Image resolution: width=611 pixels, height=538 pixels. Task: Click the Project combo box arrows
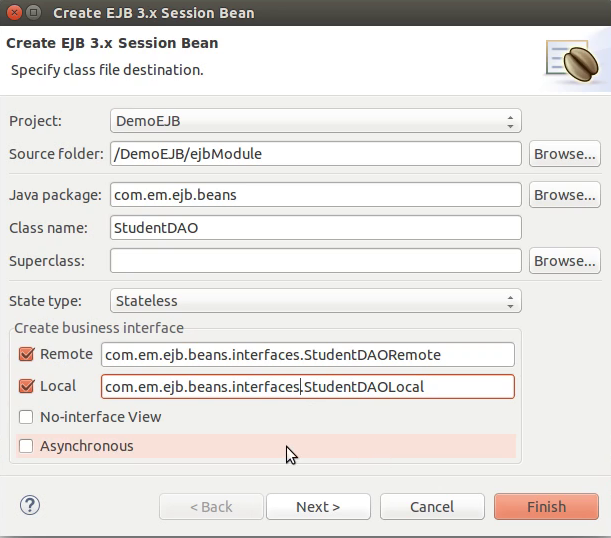tap(510, 122)
